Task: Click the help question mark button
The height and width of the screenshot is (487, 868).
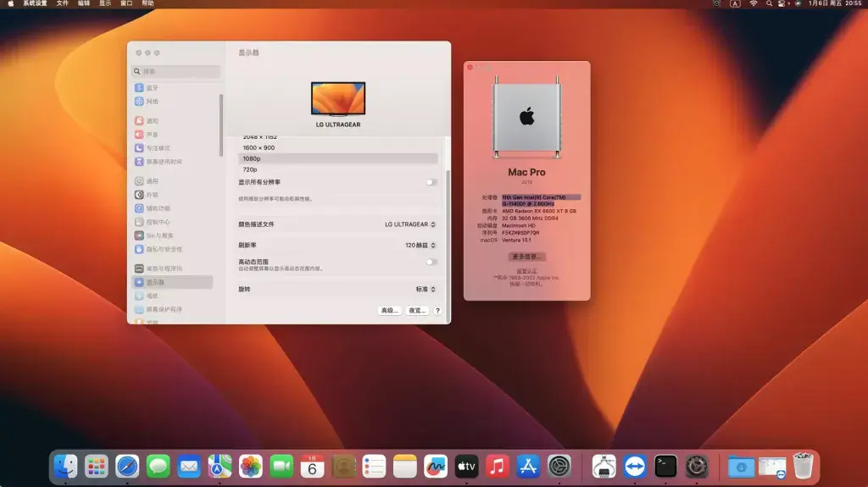Action: click(437, 311)
